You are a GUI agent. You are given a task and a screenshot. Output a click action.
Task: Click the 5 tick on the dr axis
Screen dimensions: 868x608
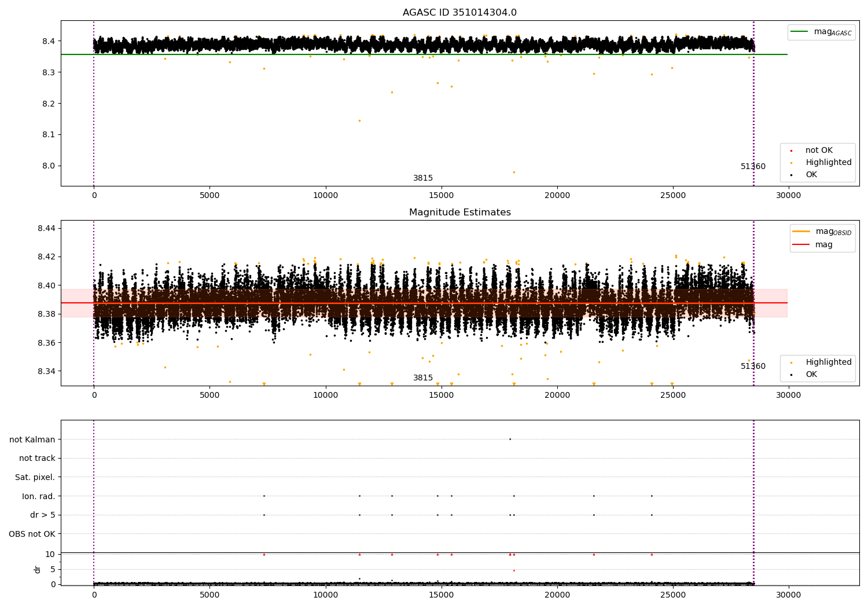[53, 569]
